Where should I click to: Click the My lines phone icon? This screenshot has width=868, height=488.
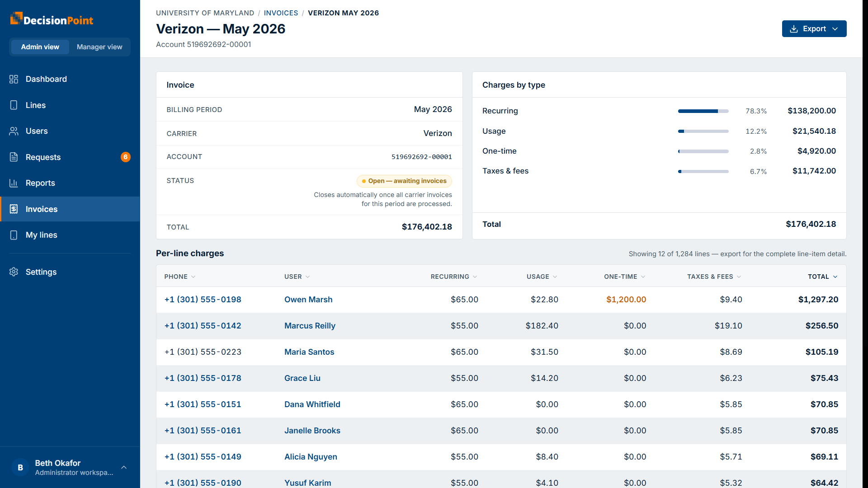pyautogui.click(x=14, y=235)
